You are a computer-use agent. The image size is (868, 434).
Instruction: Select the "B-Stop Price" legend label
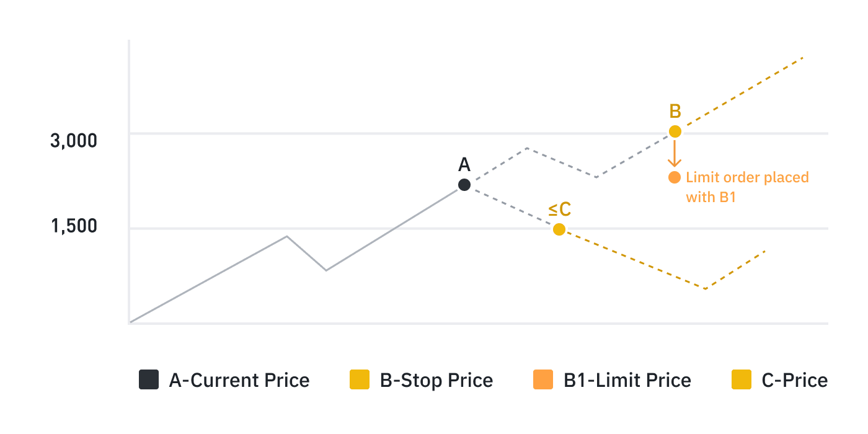click(x=436, y=380)
